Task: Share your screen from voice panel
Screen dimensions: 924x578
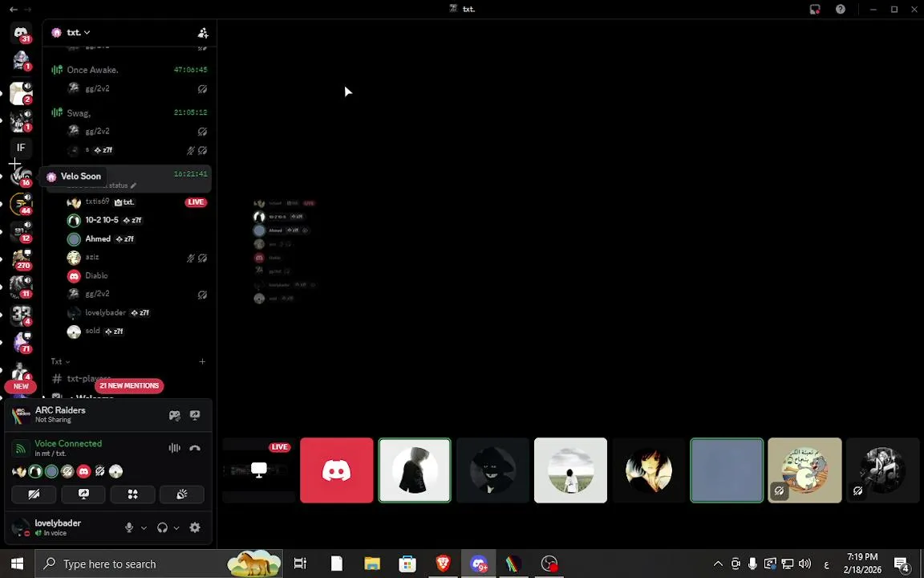Action: [83, 495]
